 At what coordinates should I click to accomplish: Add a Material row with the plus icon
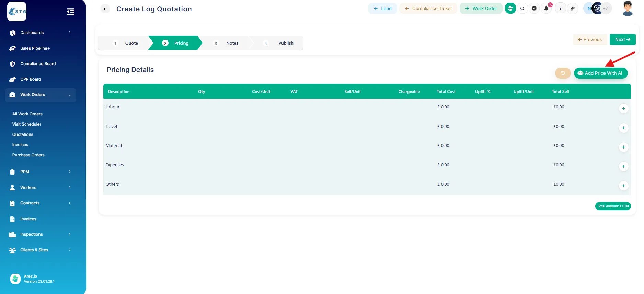pos(623,147)
